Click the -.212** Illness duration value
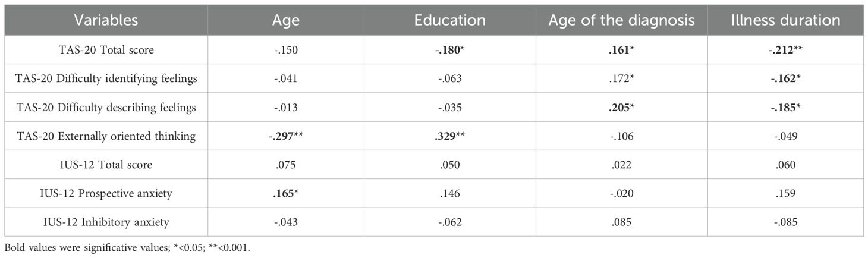 (x=786, y=50)
